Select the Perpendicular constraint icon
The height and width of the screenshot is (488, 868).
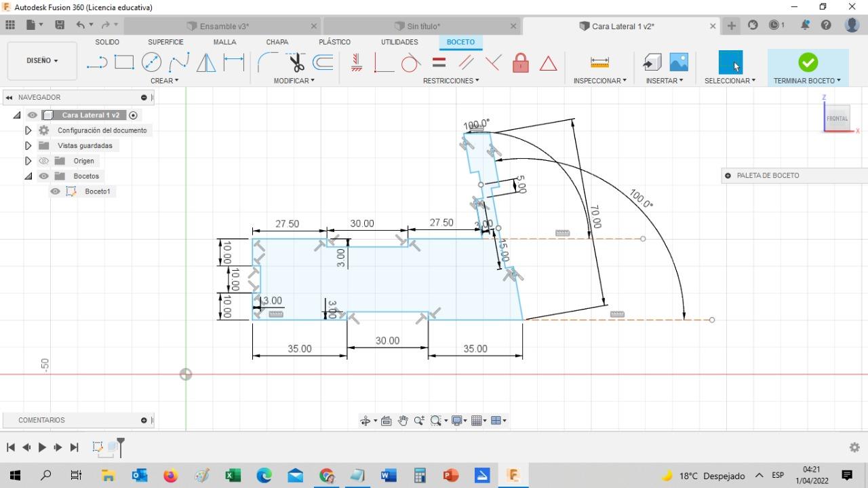tap(493, 63)
